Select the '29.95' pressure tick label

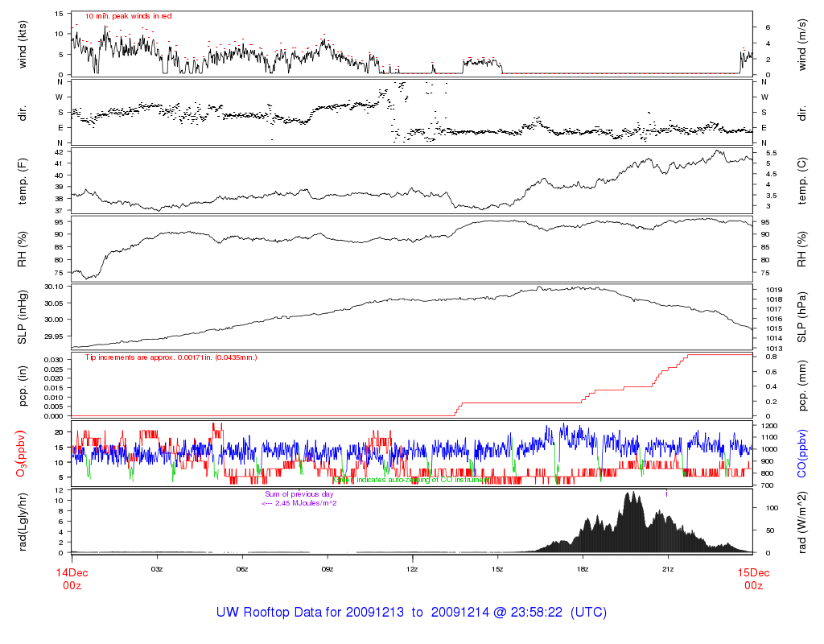tap(54, 336)
